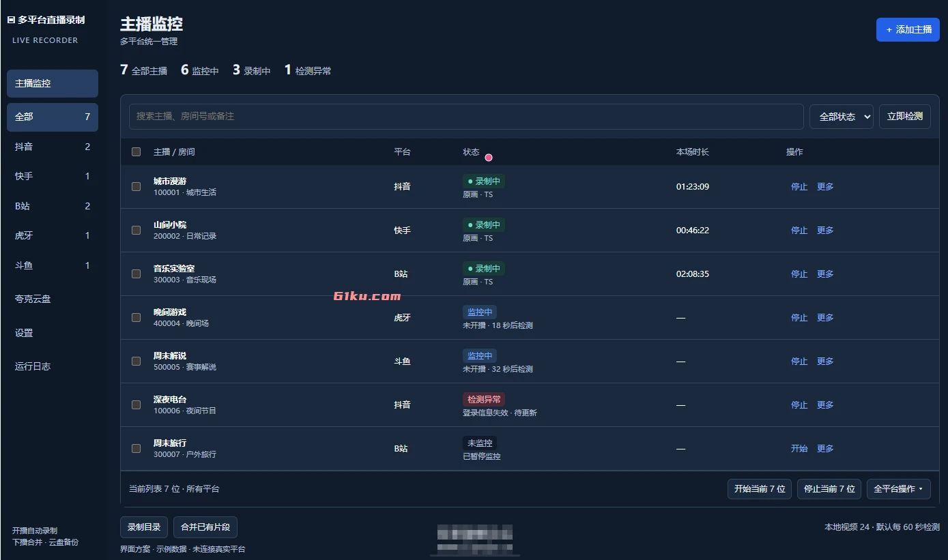The height and width of the screenshot is (560, 948).
Task: Open 夸克云盘 page
Action: click(53, 299)
